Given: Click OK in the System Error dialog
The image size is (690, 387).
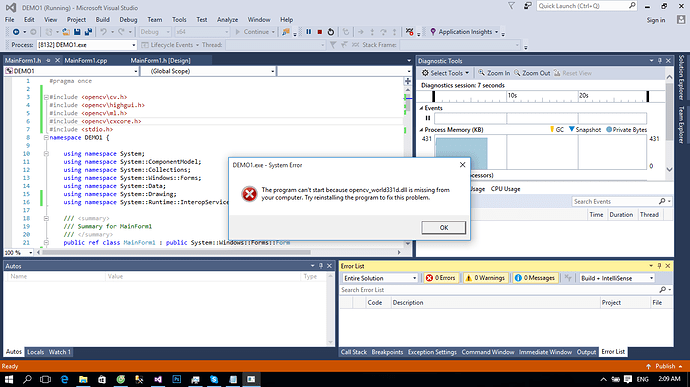Looking at the screenshot, I should (x=444, y=228).
